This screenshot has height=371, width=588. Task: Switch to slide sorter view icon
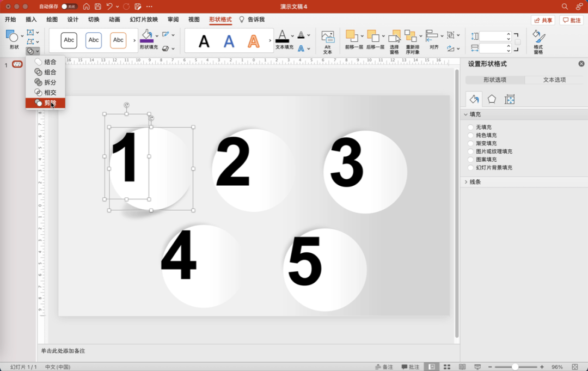pos(447,367)
